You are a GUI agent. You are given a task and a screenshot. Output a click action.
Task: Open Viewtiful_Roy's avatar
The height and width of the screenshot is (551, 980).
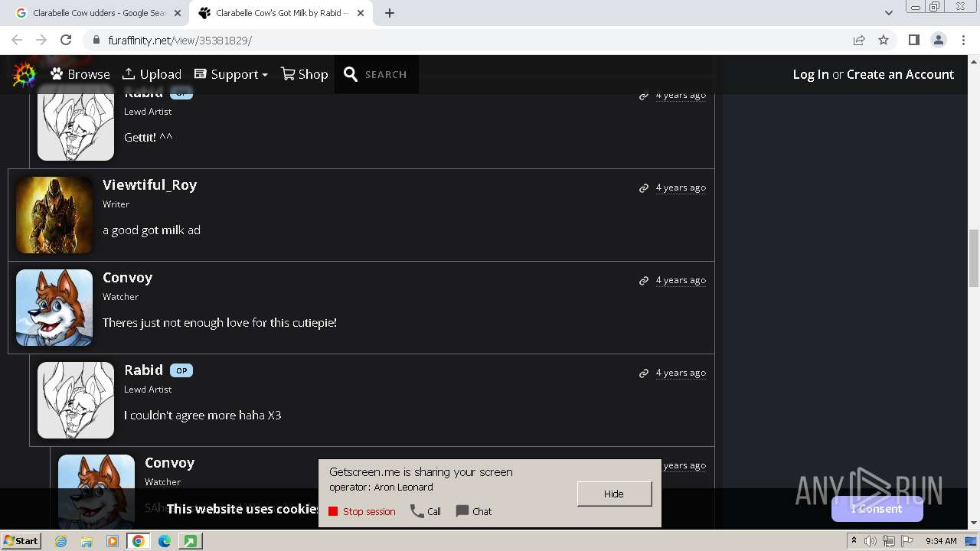point(54,215)
